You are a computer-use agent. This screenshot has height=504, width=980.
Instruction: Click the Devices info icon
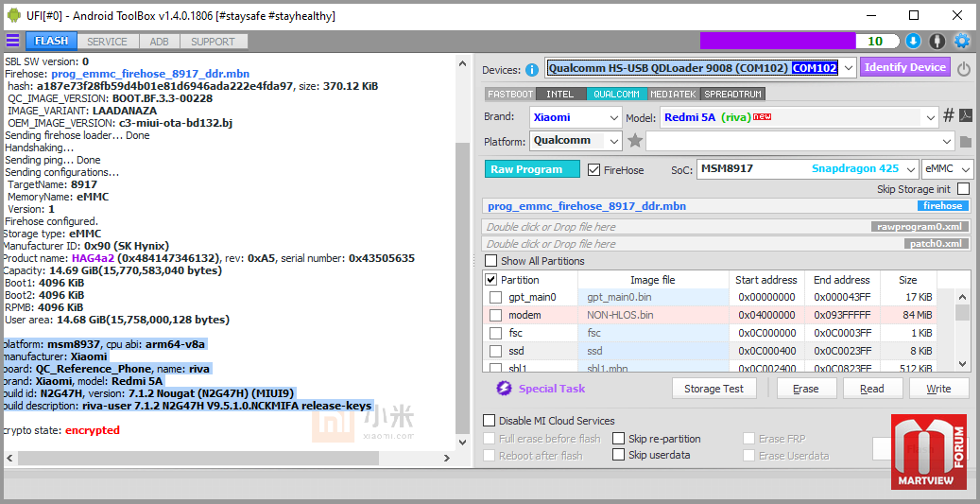(532, 69)
